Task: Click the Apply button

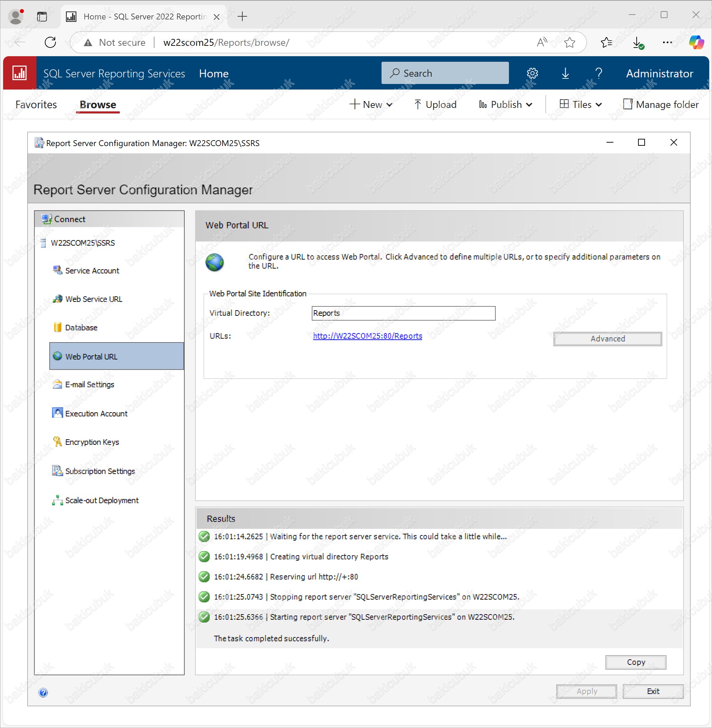Action: 586,691
